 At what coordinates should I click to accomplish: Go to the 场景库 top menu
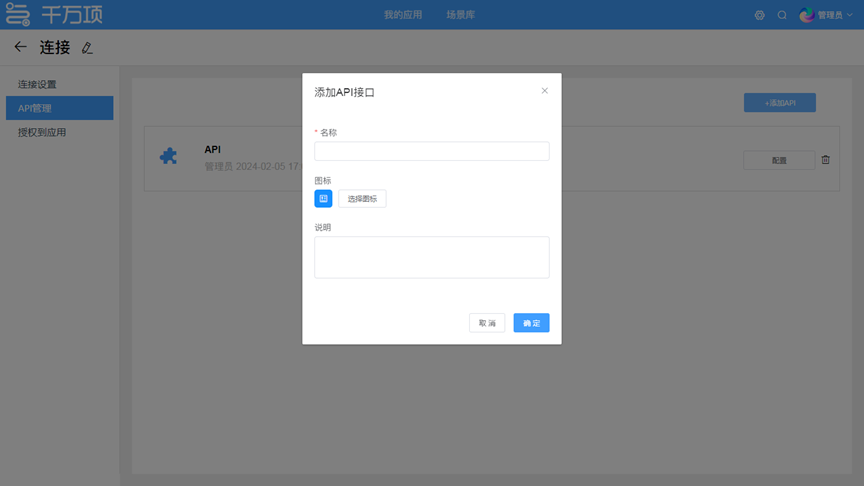(x=460, y=15)
